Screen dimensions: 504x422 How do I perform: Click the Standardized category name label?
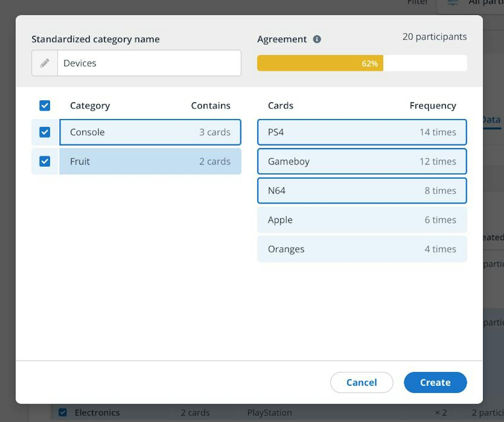tap(95, 39)
